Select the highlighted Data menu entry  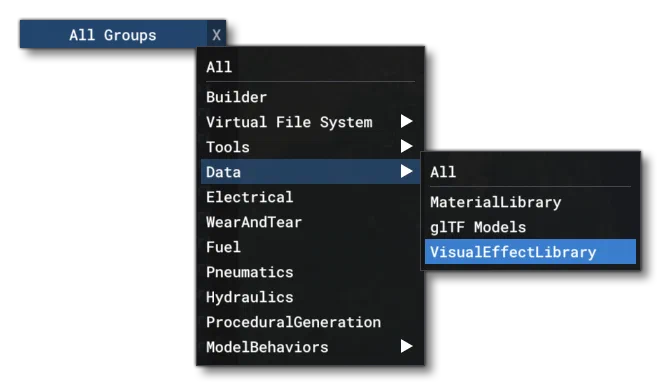[310, 172]
